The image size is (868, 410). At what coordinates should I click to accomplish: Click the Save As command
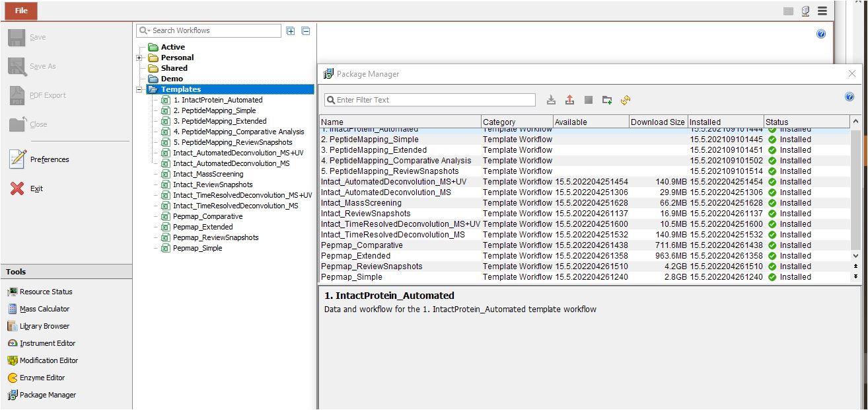(x=32, y=66)
